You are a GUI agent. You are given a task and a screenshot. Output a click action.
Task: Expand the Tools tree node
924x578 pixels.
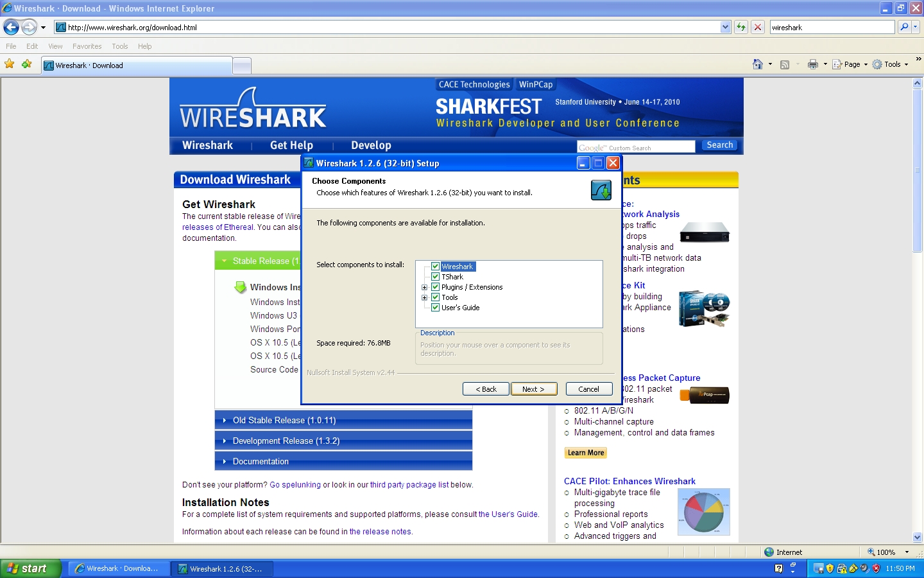coord(424,297)
